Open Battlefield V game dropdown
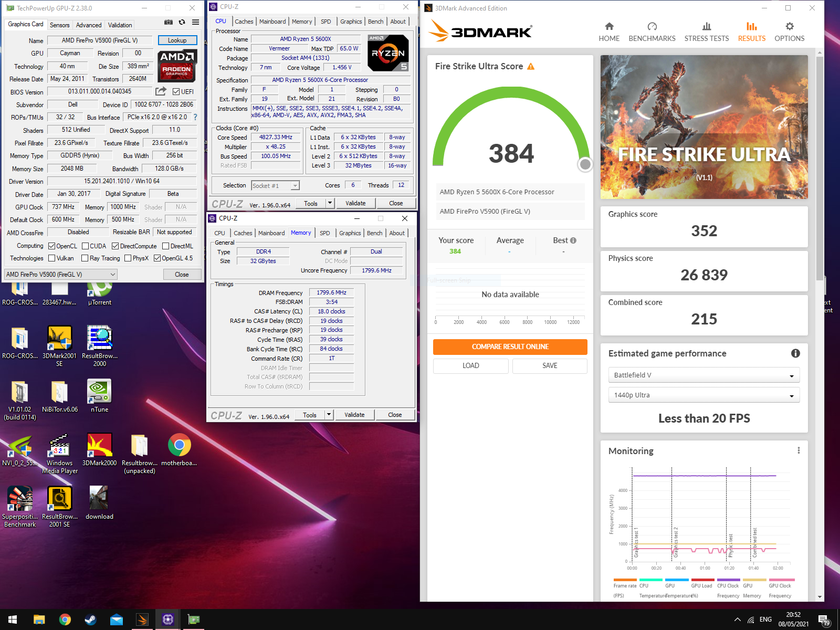Screen dimensions: 840x630 point(704,375)
